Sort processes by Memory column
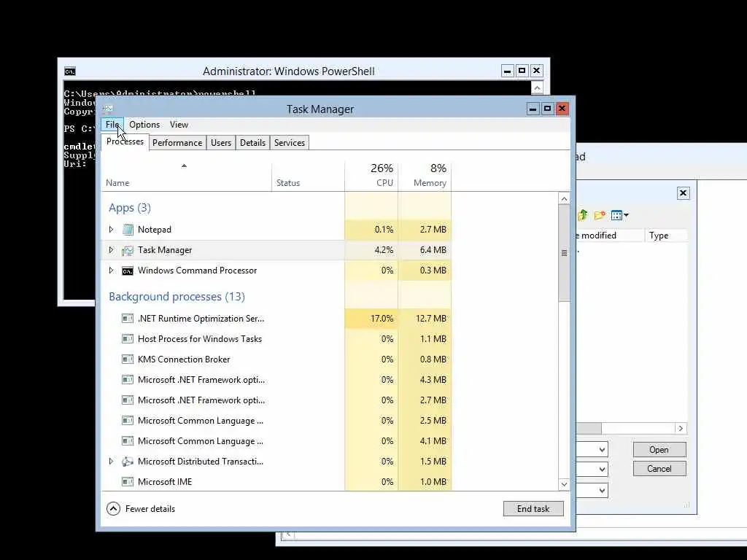The width and height of the screenshot is (747, 560). pyautogui.click(x=425, y=176)
